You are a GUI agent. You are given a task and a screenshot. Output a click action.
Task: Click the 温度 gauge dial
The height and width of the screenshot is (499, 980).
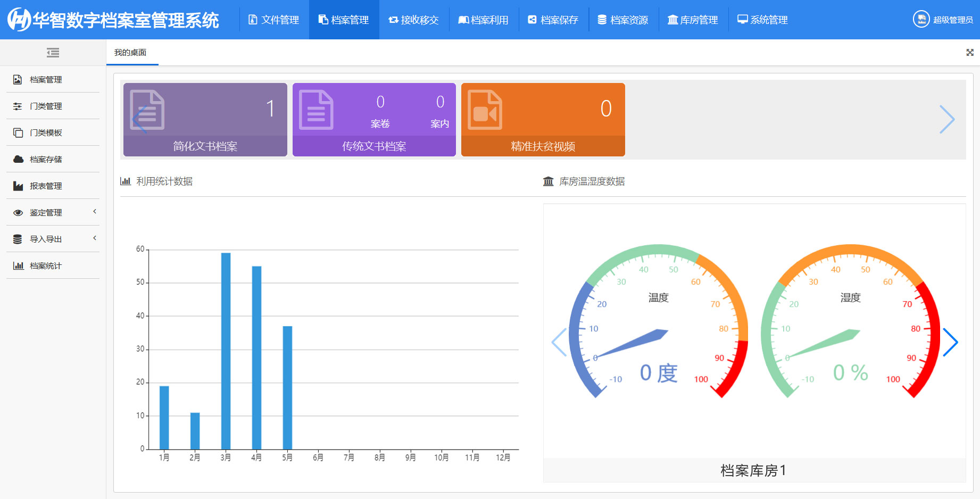659,321
